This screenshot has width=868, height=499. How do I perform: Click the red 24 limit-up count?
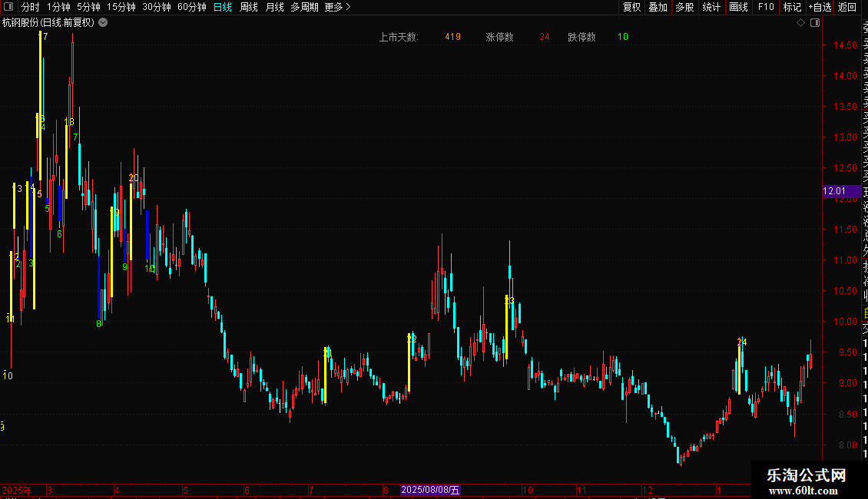click(x=545, y=37)
